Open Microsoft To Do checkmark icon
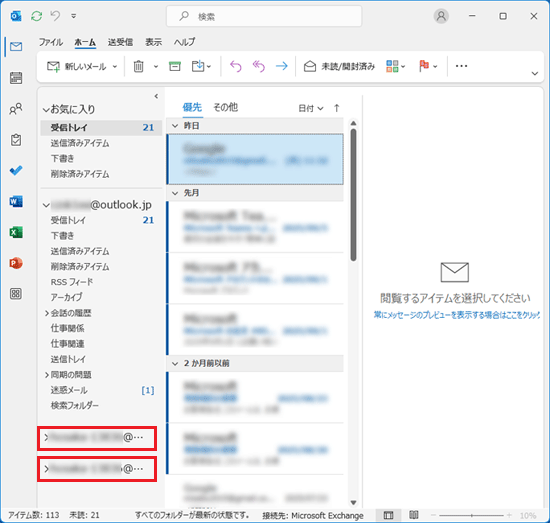Viewport: 550px width, 523px height. point(16,171)
